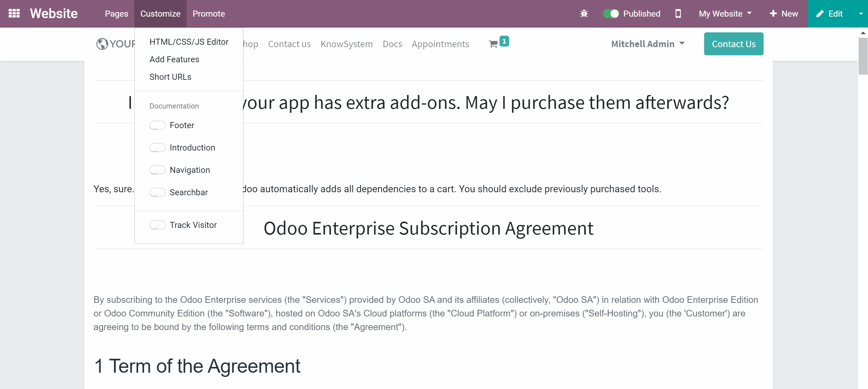Open the Mitchell Admin user dropdown
Viewport: 868px width, 389px height.
[x=648, y=44]
